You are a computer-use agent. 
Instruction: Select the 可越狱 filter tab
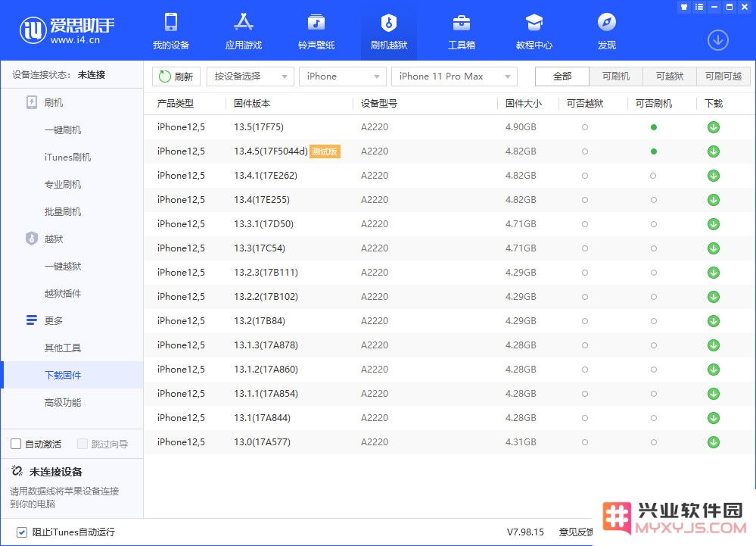point(670,76)
